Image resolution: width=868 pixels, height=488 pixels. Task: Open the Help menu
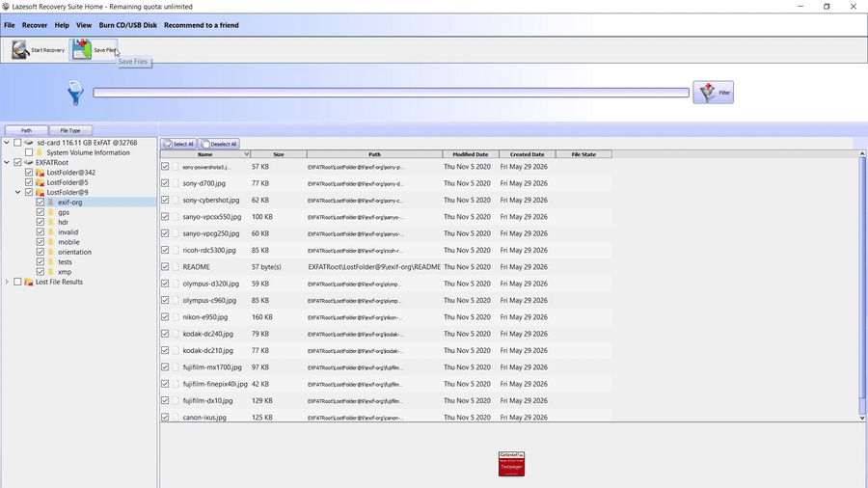[x=62, y=25]
